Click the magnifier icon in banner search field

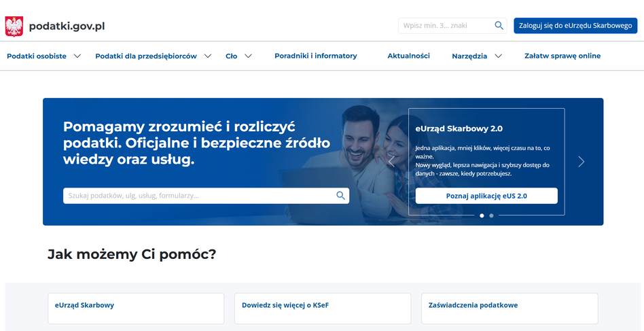340,196
